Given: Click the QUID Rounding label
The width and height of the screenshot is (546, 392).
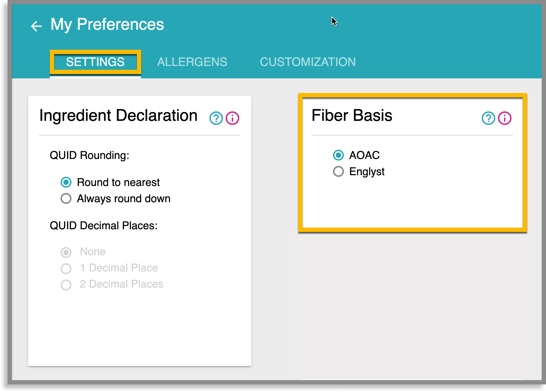Looking at the screenshot, I should (x=90, y=155).
